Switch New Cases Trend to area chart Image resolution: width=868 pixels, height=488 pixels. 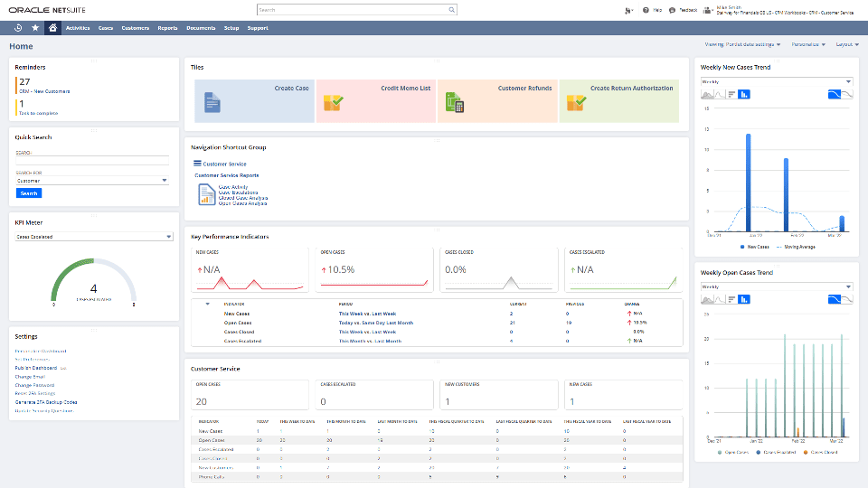(707, 95)
